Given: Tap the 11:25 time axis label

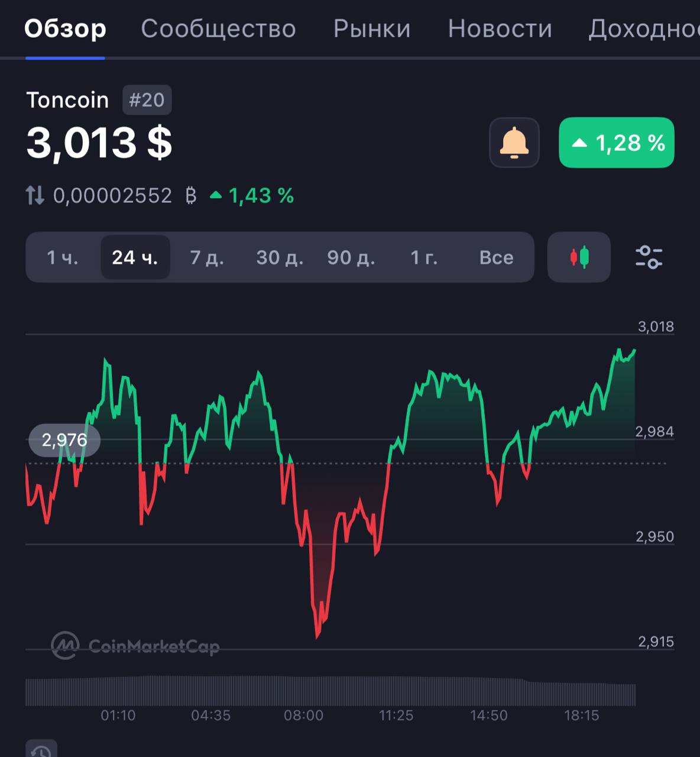Looking at the screenshot, I should 396,716.
